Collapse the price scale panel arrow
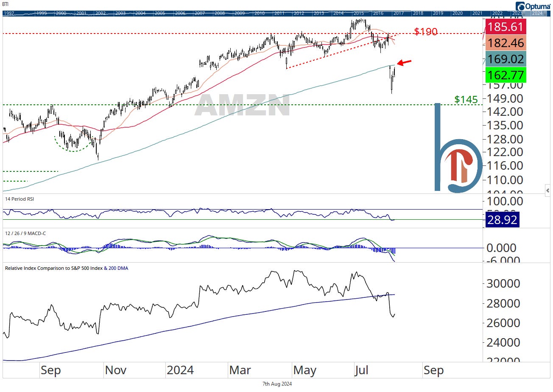The width and height of the screenshot is (553, 392). click(x=547, y=190)
